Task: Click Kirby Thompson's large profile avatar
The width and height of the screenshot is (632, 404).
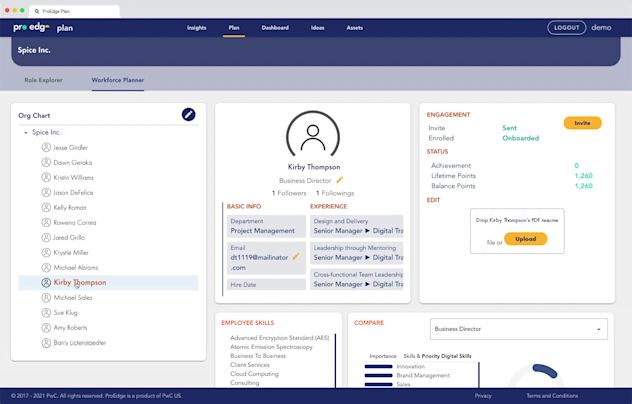Action: (x=313, y=136)
